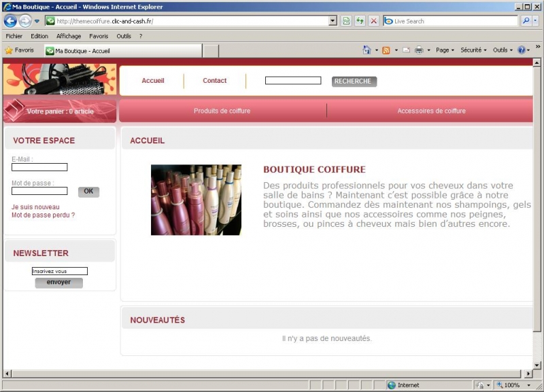Click the BOUTIQUE COIFFURE heading
Screen dimensions: 544x392
click(314, 169)
